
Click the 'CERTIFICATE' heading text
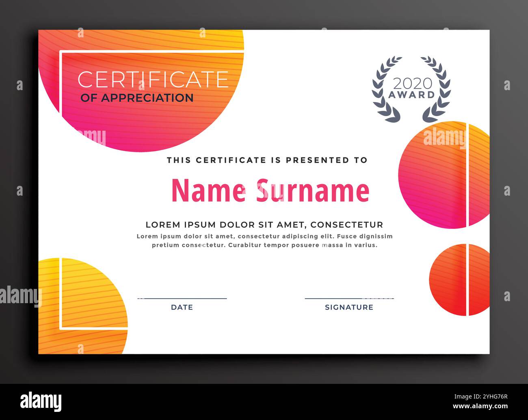pos(153,80)
